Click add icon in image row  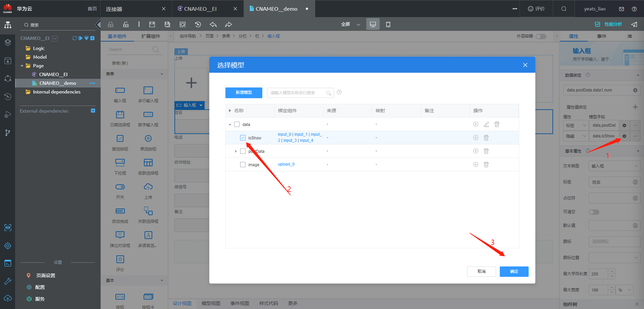coord(476,165)
